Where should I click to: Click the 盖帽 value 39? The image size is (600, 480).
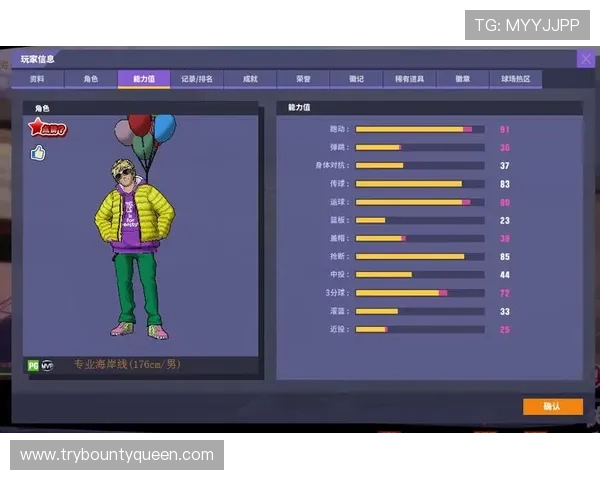click(505, 238)
